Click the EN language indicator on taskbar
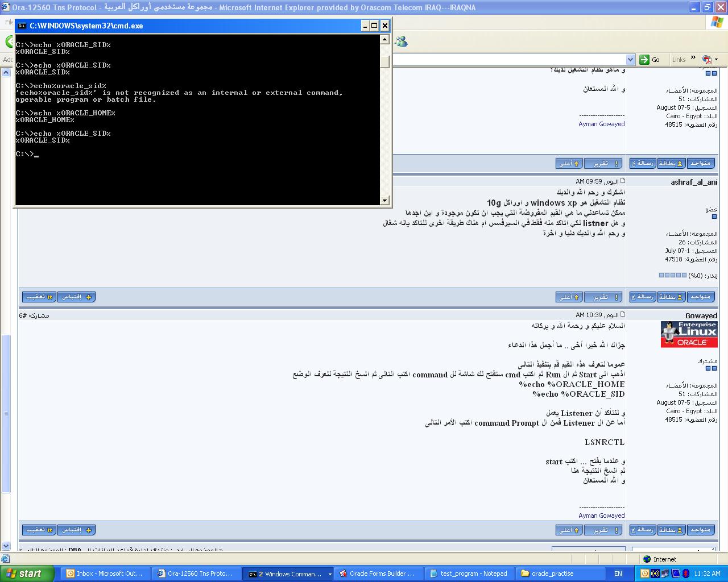This screenshot has width=728, height=582. pos(618,573)
